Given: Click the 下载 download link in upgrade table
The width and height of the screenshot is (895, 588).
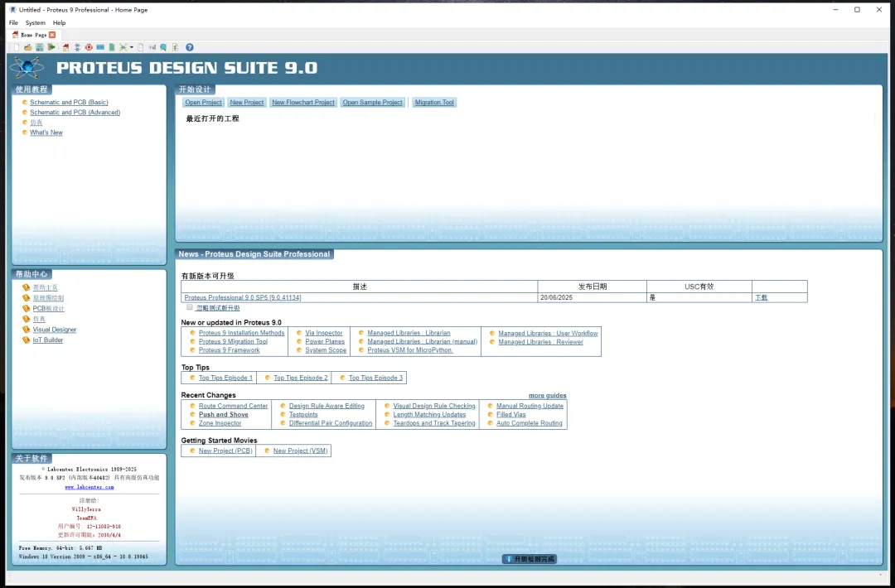Looking at the screenshot, I should 761,297.
